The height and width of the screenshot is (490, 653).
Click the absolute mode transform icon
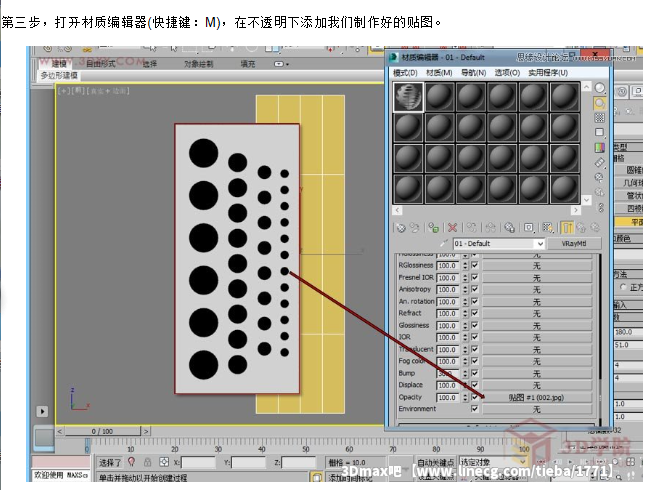[164, 462]
